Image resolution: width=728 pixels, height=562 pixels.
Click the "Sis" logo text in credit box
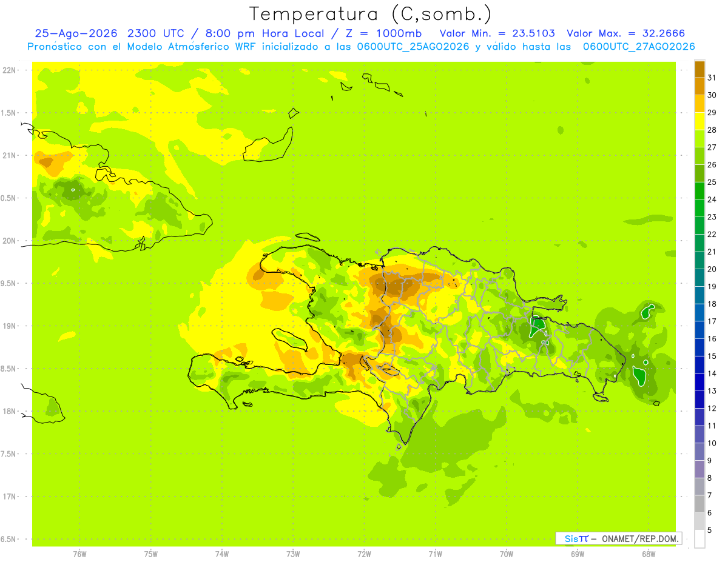click(571, 538)
